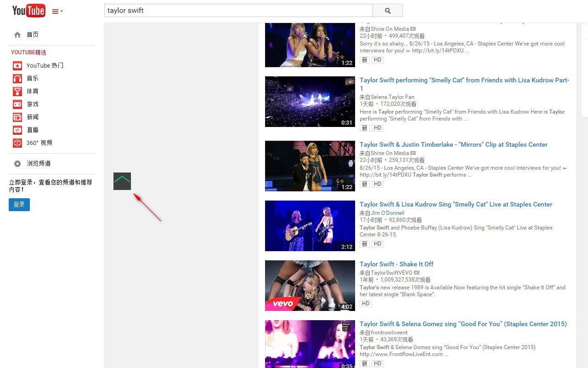Viewport: 588px width, 368px height.
Task: Click the FrontRowLiveEnt.com URL in description
Action: coord(401,354)
